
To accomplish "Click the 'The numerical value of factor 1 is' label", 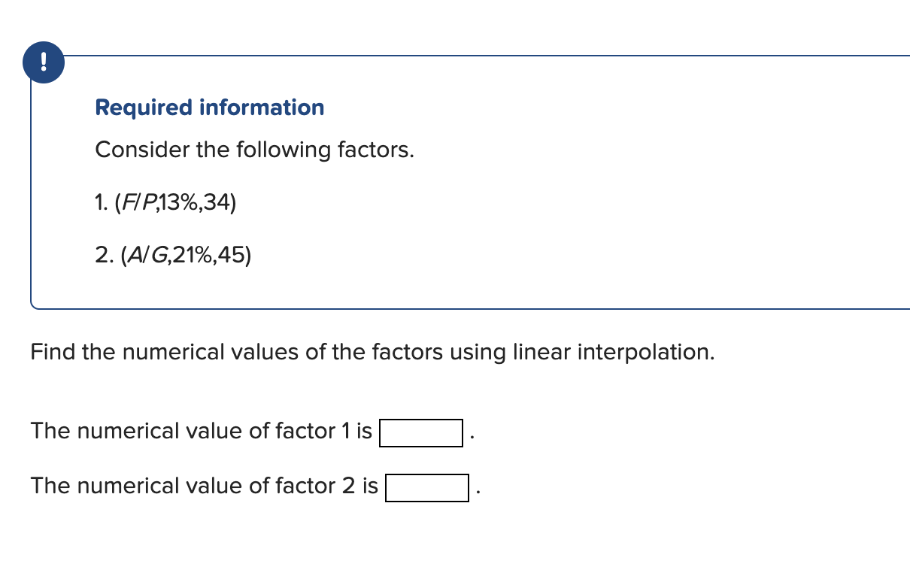I will pos(200,431).
